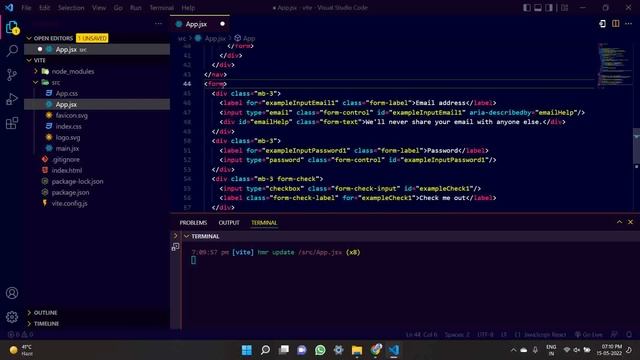Open logo.svg in the file tree
This screenshot has height=360, width=640.
point(68,138)
